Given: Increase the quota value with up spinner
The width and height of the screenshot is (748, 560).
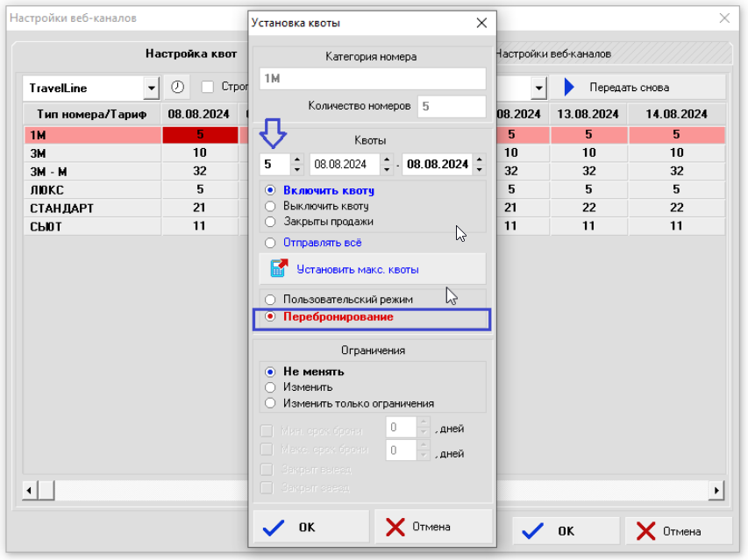Looking at the screenshot, I should coord(296,159).
